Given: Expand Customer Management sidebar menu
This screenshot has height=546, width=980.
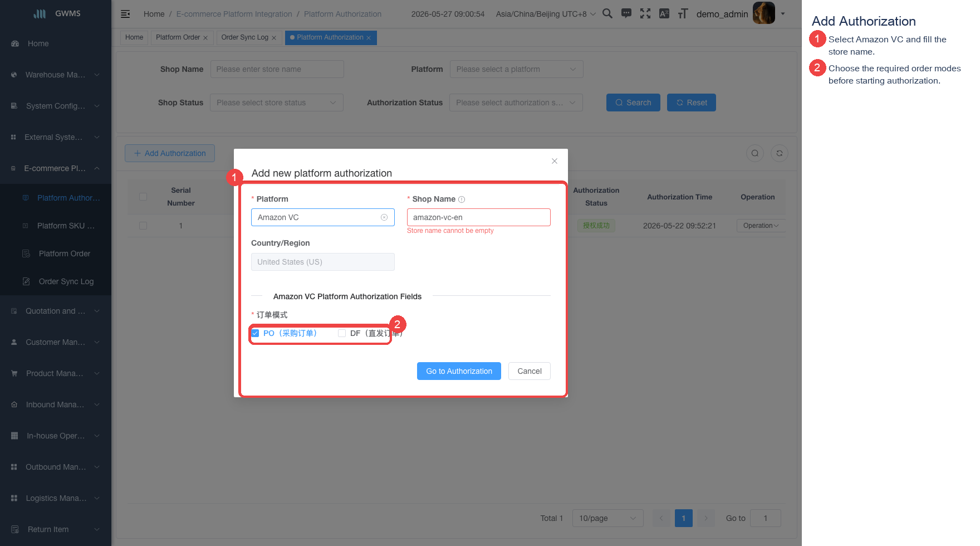Looking at the screenshot, I should [56, 342].
